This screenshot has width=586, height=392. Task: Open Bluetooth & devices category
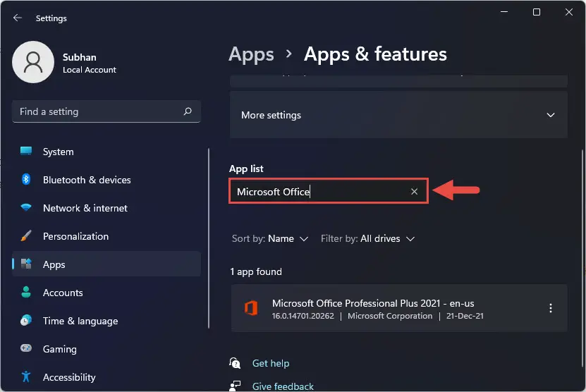106,180
